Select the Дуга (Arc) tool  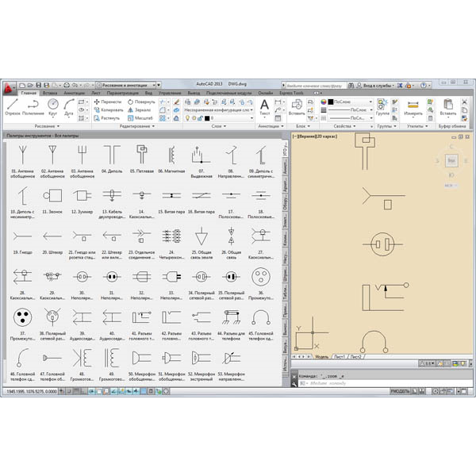pos(68,107)
